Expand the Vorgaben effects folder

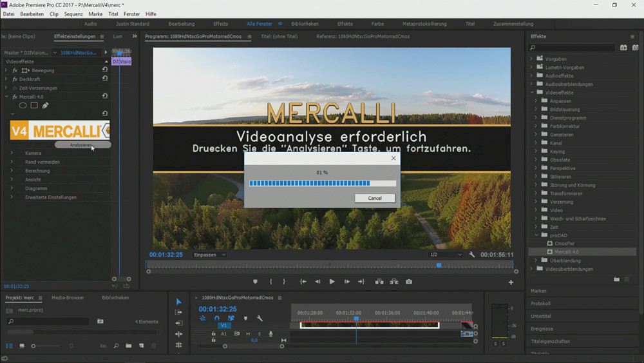531,59
